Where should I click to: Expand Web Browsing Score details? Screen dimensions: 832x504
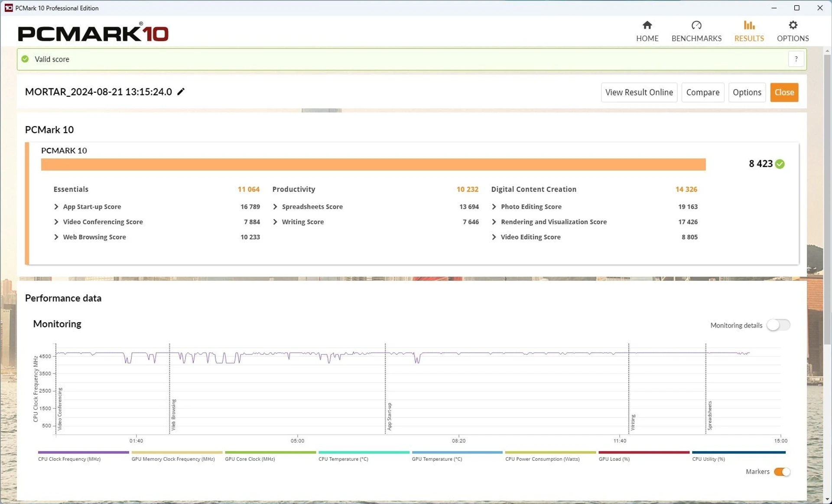click(56, 237)
